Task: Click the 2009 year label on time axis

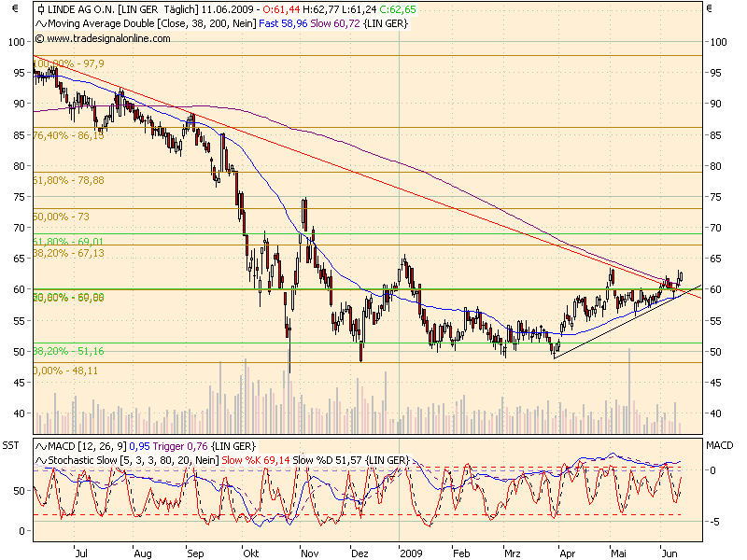Action: click(x=411, y=553)
